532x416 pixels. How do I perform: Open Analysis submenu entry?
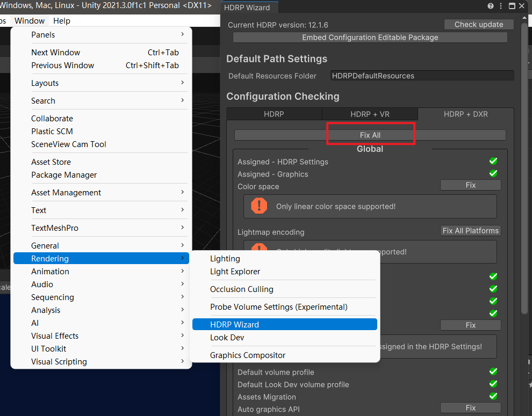tap(101, 310)
